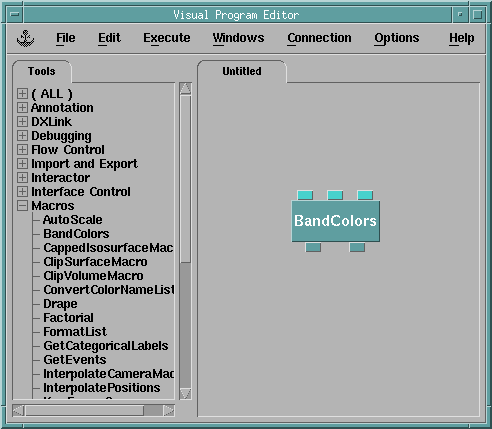Screen dimensions: 492x429
Task: Click first input tab of BandColors node
Action: tap(305, 195)
